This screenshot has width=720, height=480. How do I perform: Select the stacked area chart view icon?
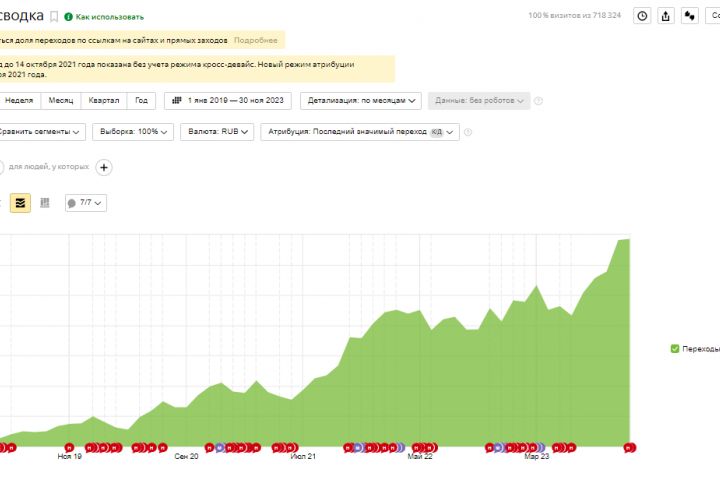point(21,203)
